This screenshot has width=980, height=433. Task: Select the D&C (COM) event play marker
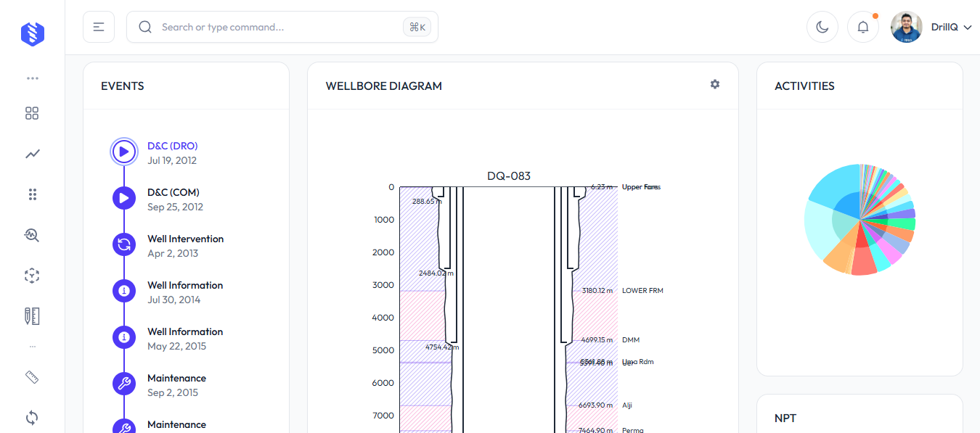[124, 198]
